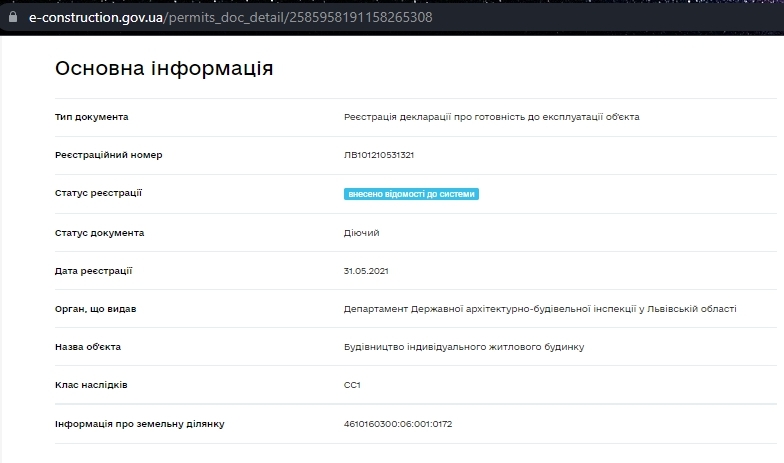Click registration number ЛВ101210531321
Screen dimensions: 784x463
pyautogui.click(x=378, y=155)
